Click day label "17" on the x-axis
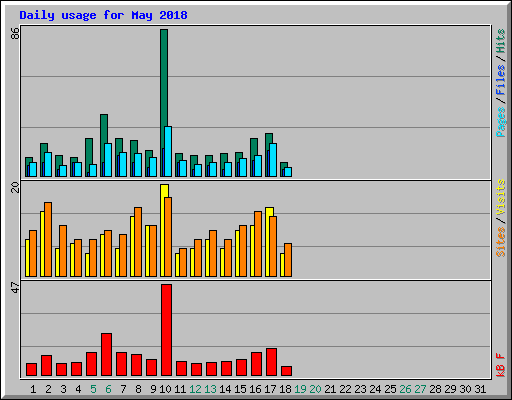The width and height of the screenshot is (512, 400). pos(270,389)
